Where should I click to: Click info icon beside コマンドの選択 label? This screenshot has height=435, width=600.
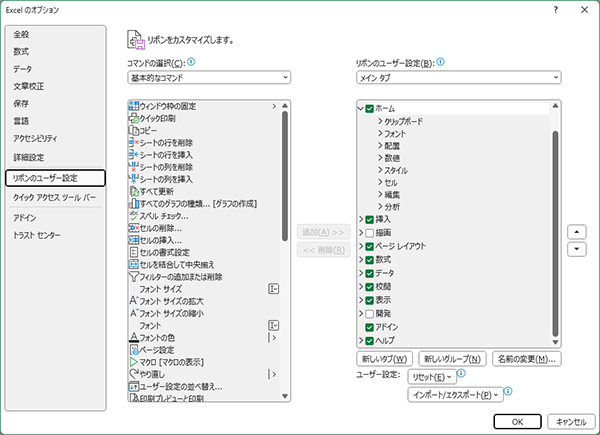pyautogui.click(x=191, y=62)
